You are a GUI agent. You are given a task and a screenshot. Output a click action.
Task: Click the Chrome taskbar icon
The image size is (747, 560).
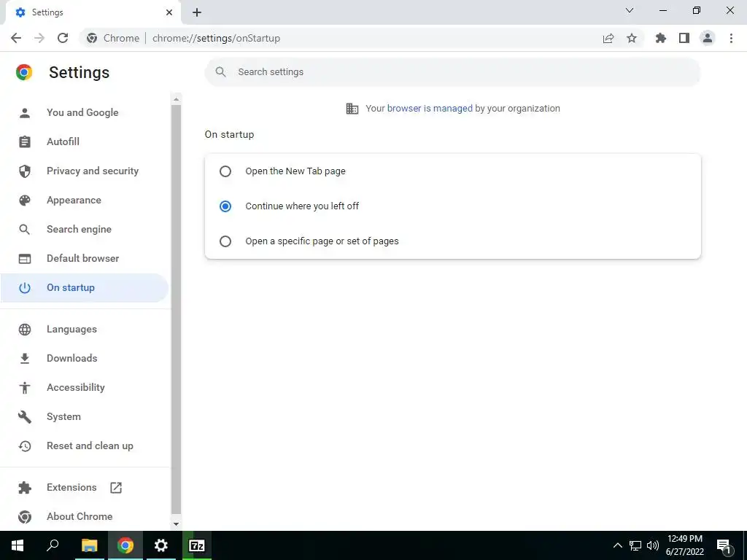click(x=125, y=545)
